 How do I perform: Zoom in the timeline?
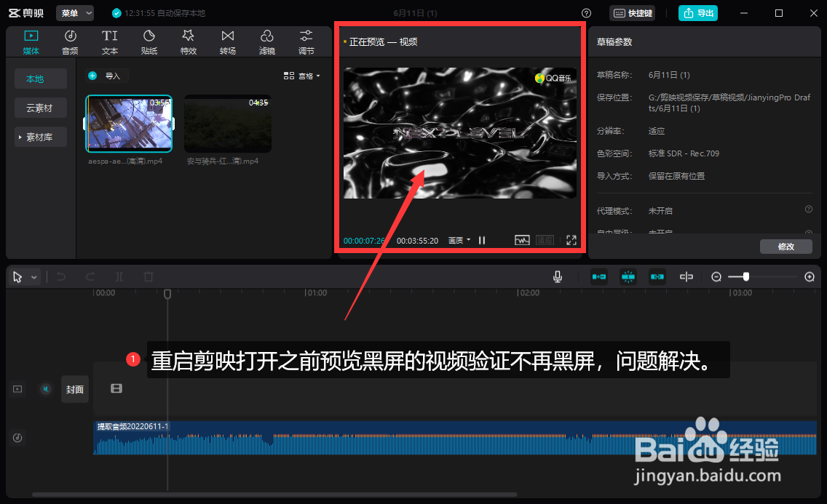[x=810, y=277]
